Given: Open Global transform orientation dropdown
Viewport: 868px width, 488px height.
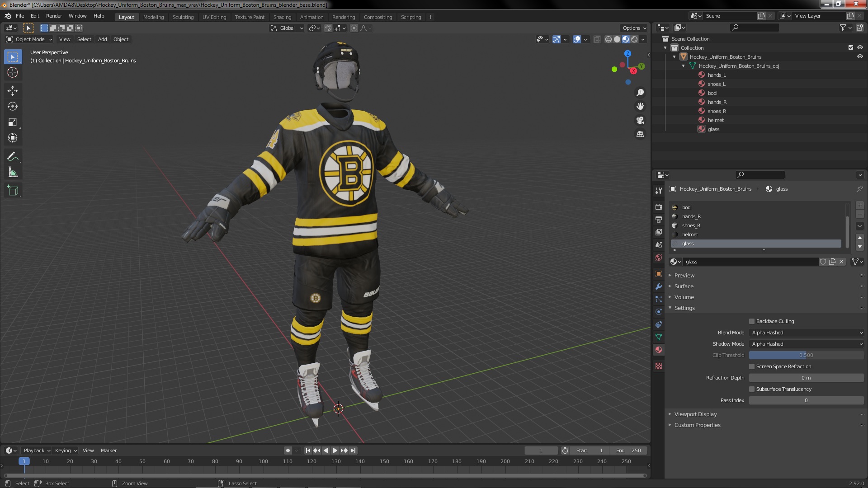Looking at the screenshot, I should [x=287, y=28].
